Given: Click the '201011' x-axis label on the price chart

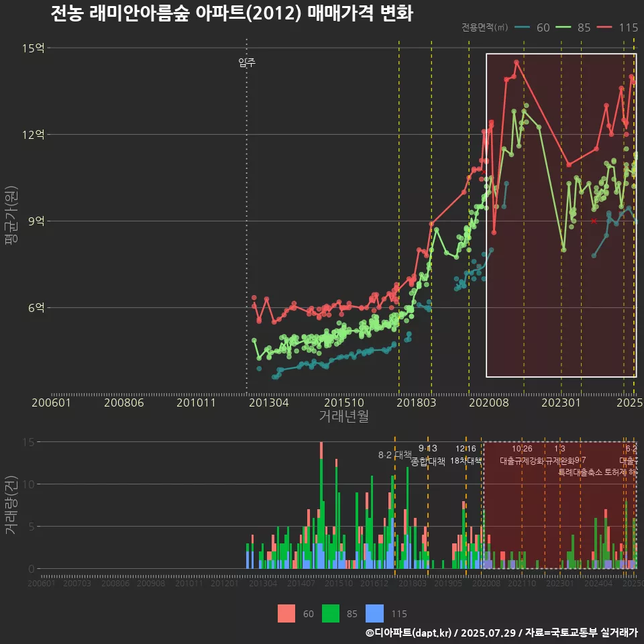Looking at the screenshot, I should 197,402.
